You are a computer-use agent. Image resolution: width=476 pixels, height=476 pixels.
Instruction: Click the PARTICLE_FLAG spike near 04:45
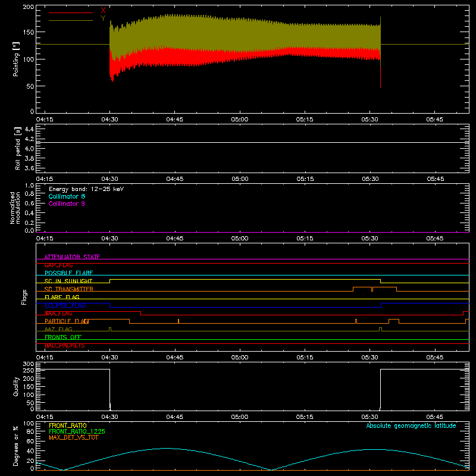click(178, 321)
